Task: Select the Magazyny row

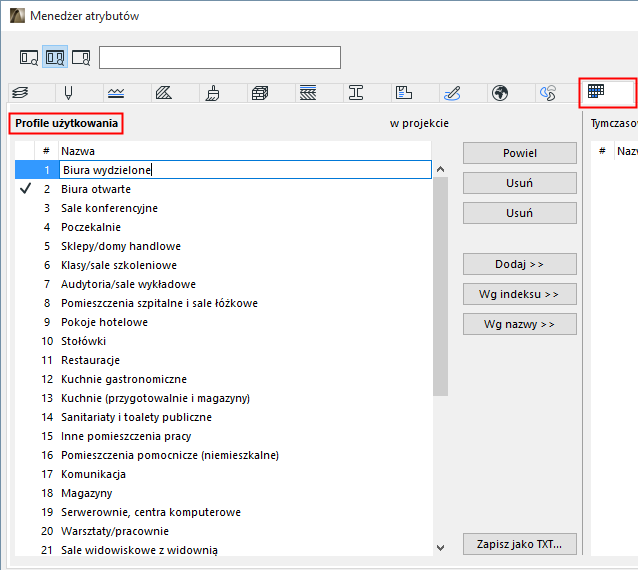Action: (x=223, y=493)
